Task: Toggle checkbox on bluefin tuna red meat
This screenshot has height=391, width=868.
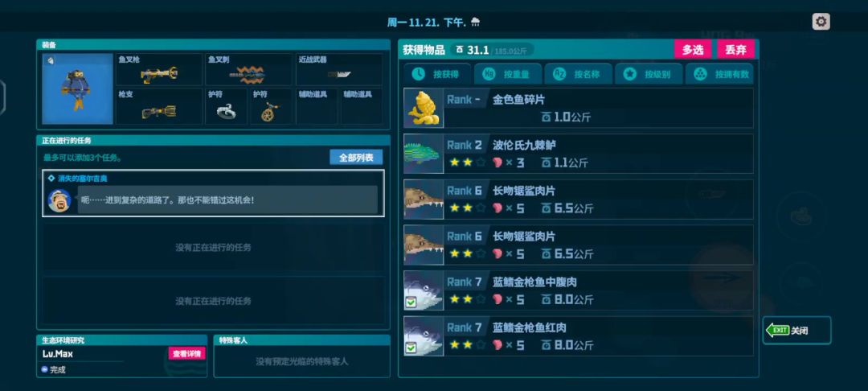Action: pyautogui.click(x=411, y=348)
